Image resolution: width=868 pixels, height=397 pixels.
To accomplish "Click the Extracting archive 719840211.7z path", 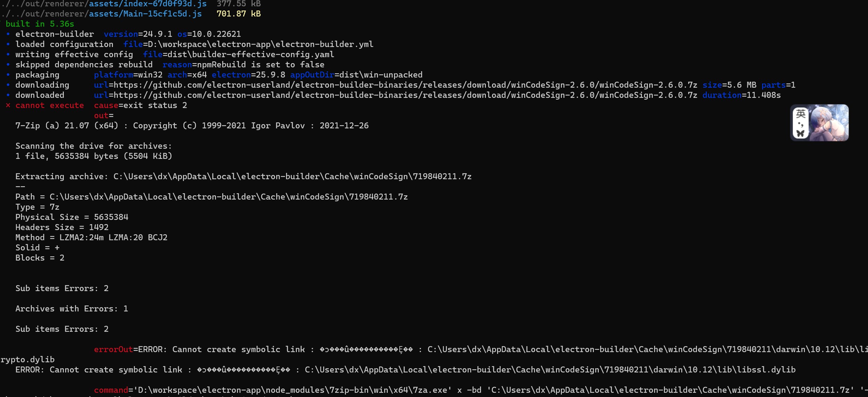I will 292,176.
